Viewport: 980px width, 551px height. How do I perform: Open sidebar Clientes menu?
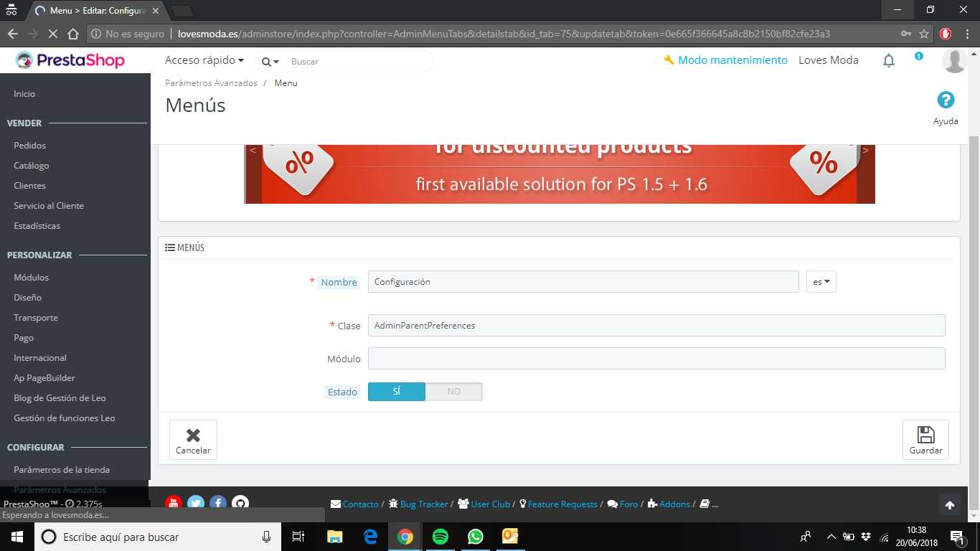[x=30, y=186]
